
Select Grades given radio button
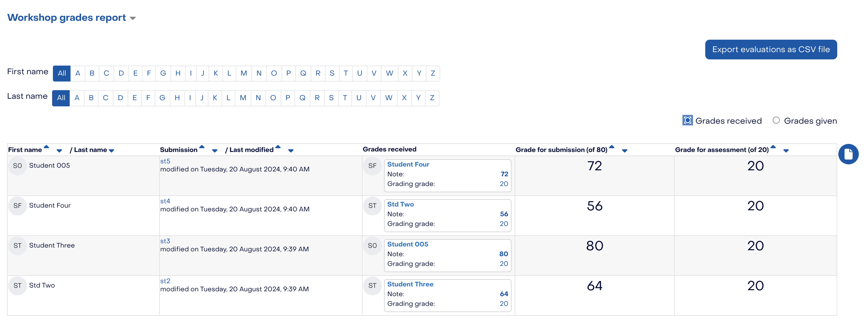(776, 120)
